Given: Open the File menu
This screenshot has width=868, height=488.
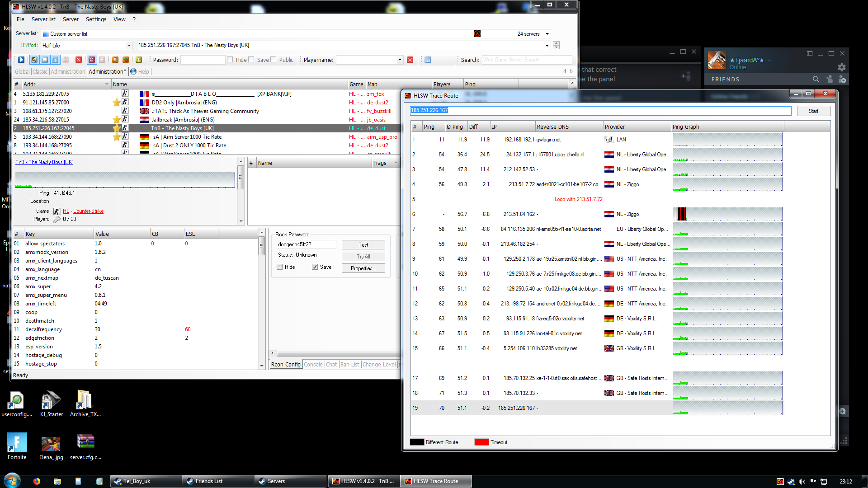Looking at the screenshot, I should [20, 19].
